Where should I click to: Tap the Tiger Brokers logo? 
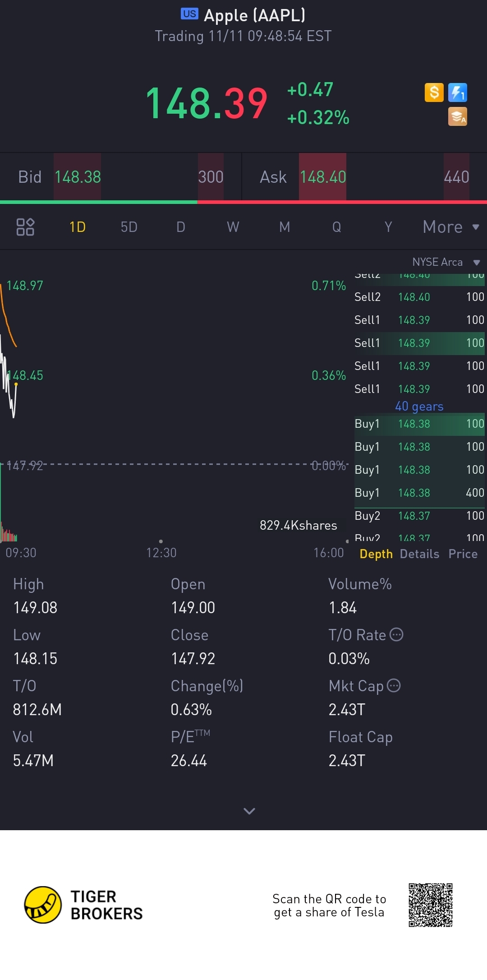coord(83,905)
